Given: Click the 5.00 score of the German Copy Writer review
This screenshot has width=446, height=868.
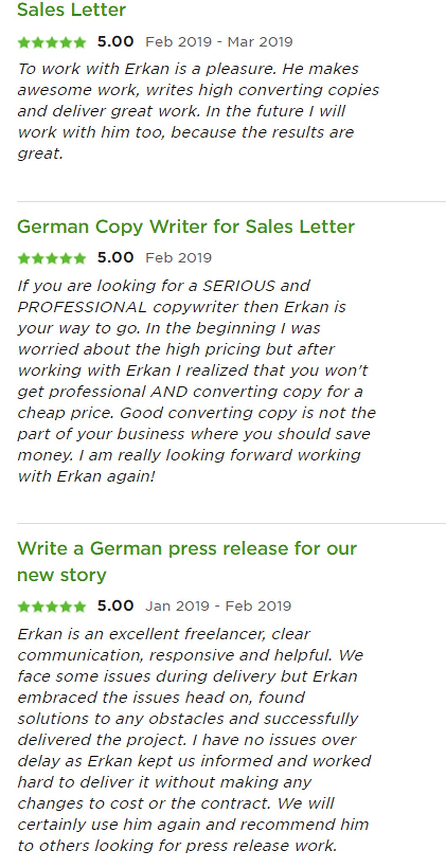Looking at the screenshot, I should (115, 258).
